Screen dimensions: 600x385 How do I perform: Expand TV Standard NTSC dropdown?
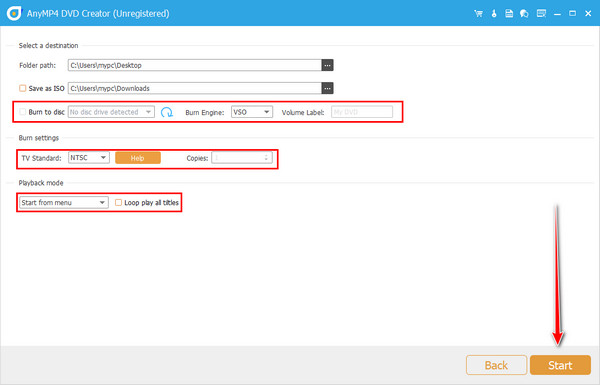[89, 158]
